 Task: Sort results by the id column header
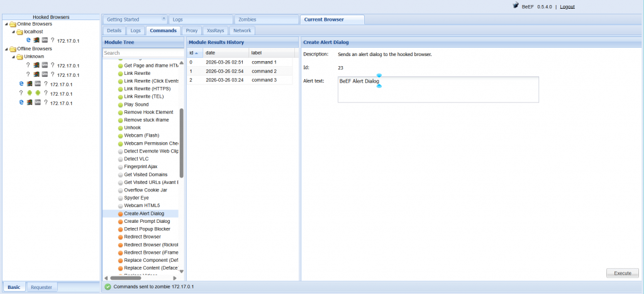[x=194, y=52]
